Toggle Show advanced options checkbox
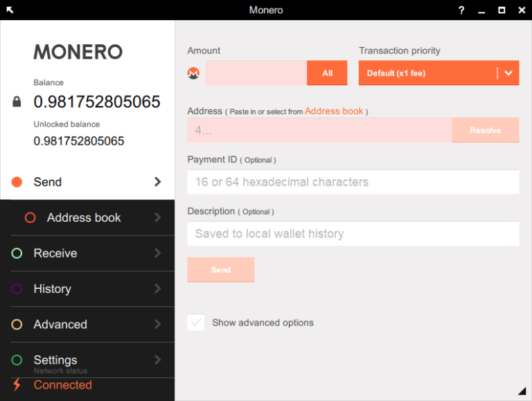The width and height of the screenshot is (532, 401). coord(196,322)
